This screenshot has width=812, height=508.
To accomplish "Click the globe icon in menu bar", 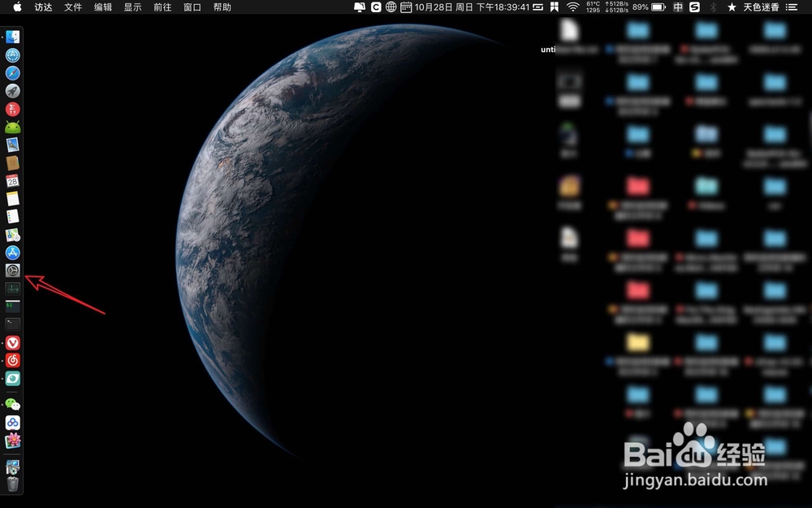I will 391,7.
